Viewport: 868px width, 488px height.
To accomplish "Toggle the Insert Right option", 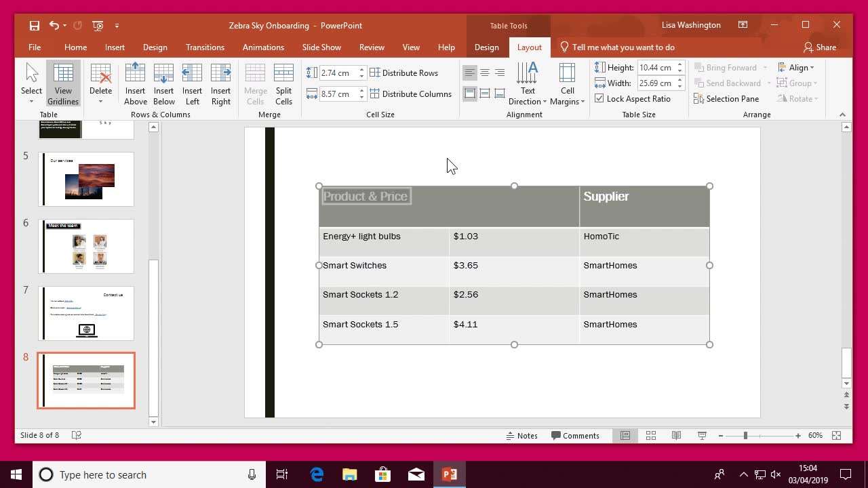I will [220, 81].
